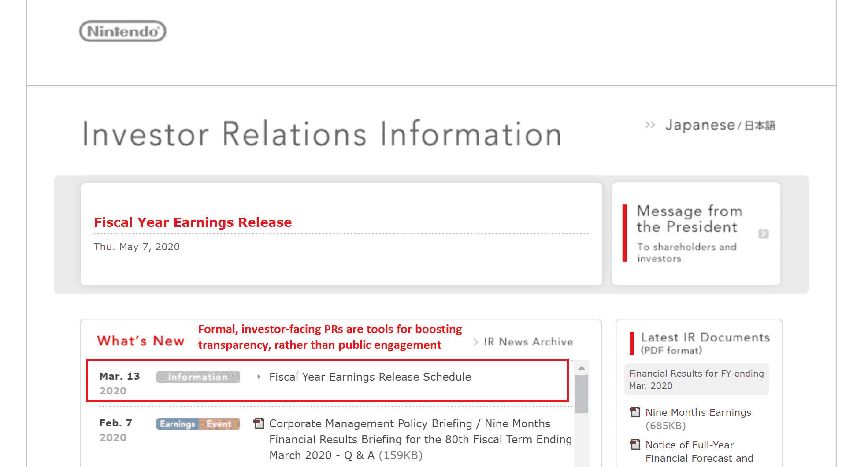868x467 pixels.
Task: Click the Mar. 13 2020 date text
Action: click(119, 383)
